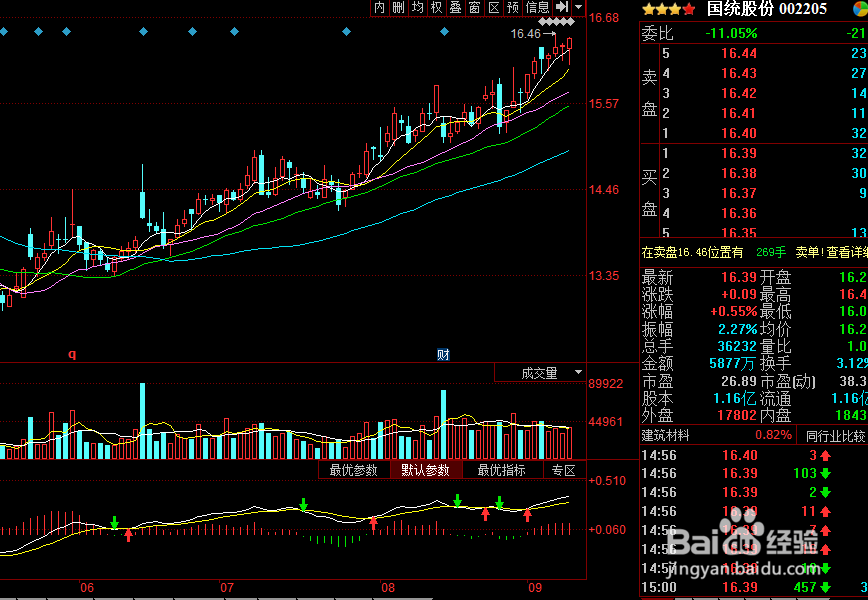Select sell level 3 price 16.42

tap(738, 94)
